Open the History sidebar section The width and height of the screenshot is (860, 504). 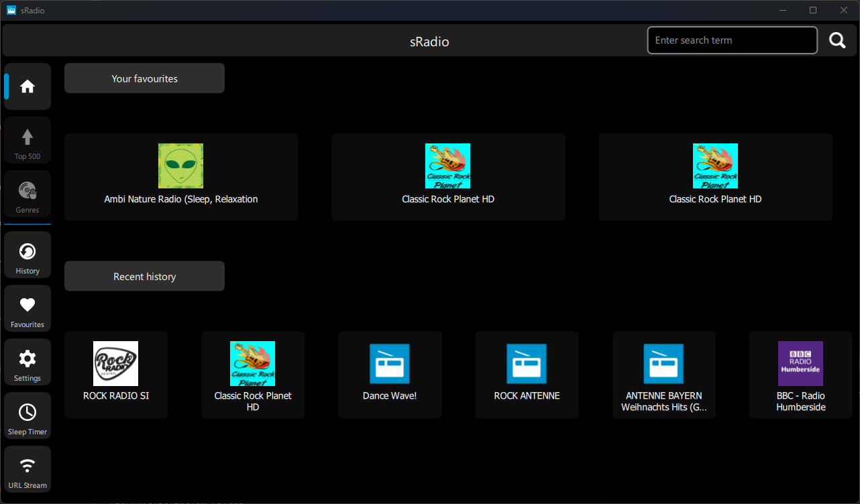[x=28, y=255]
